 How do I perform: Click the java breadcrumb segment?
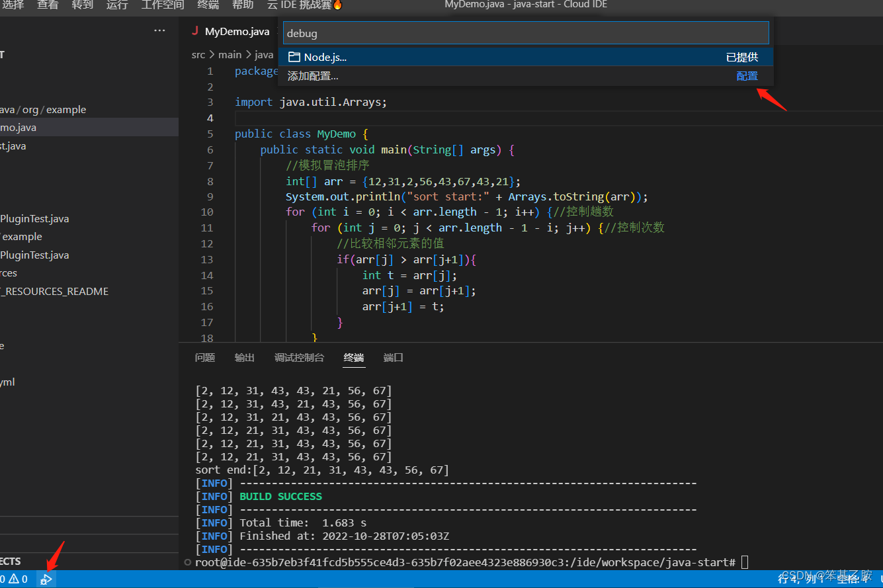264,55
